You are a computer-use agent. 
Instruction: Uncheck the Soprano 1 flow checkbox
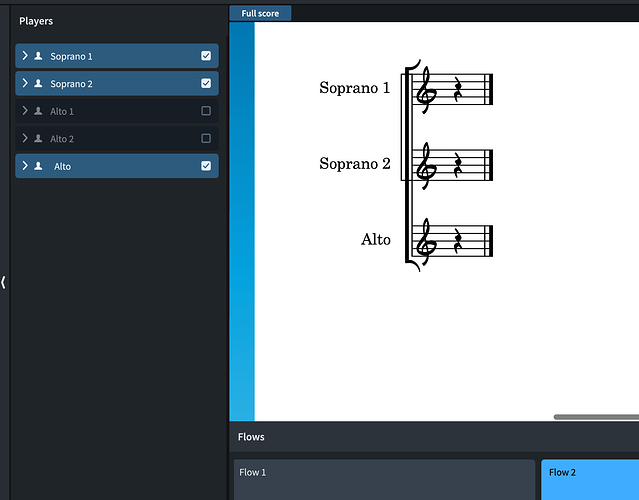coord(206,56)
